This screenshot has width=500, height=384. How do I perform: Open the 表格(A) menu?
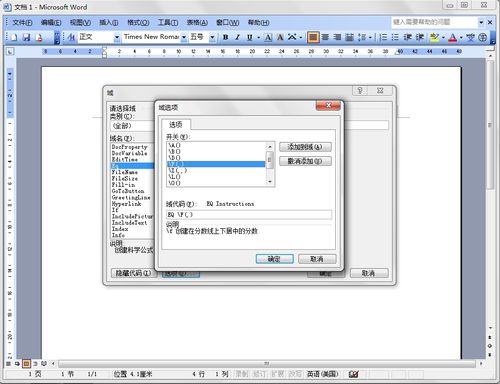[197, 22]
